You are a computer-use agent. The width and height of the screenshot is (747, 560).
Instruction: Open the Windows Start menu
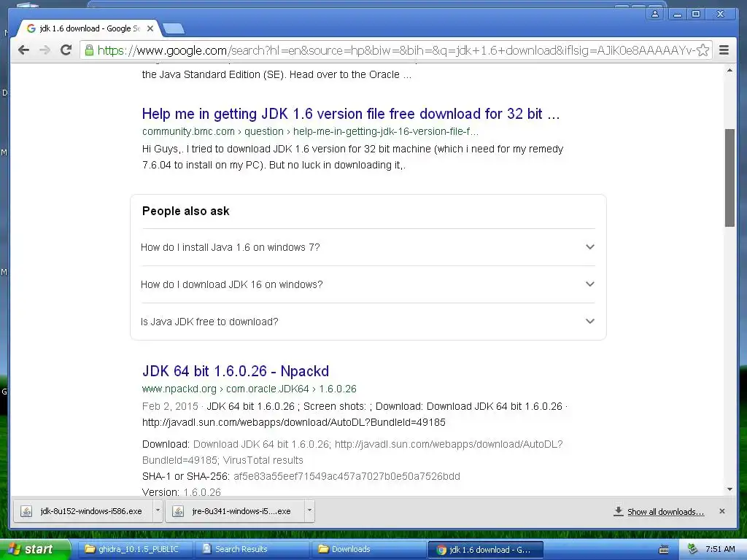pos(34,549)
